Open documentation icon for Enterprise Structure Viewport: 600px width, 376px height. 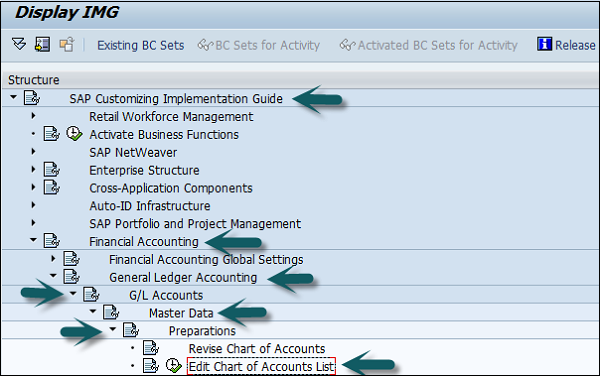point(51,169)
